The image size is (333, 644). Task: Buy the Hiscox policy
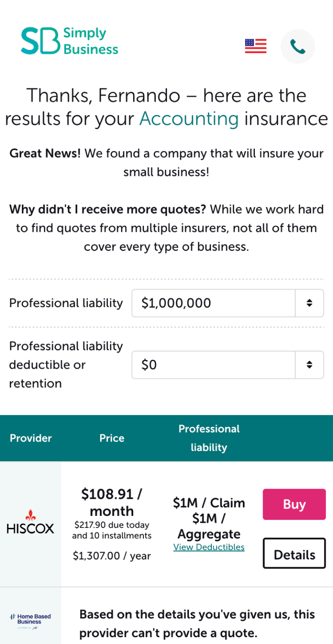[x=294, y=504]
